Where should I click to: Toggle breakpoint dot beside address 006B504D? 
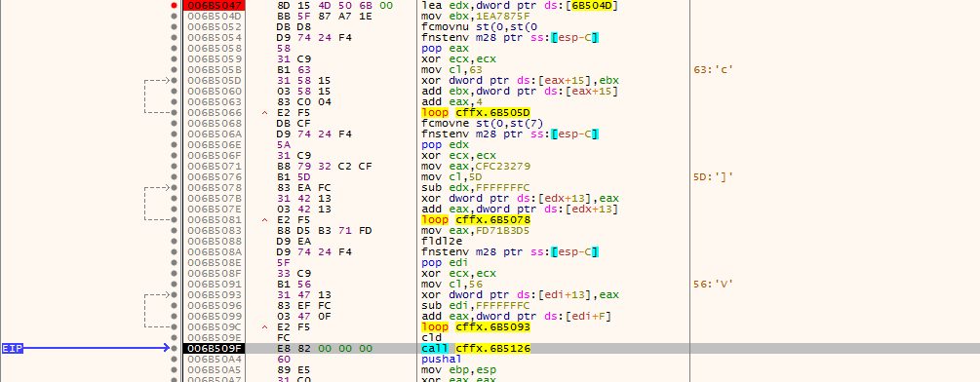click(175, 17)
